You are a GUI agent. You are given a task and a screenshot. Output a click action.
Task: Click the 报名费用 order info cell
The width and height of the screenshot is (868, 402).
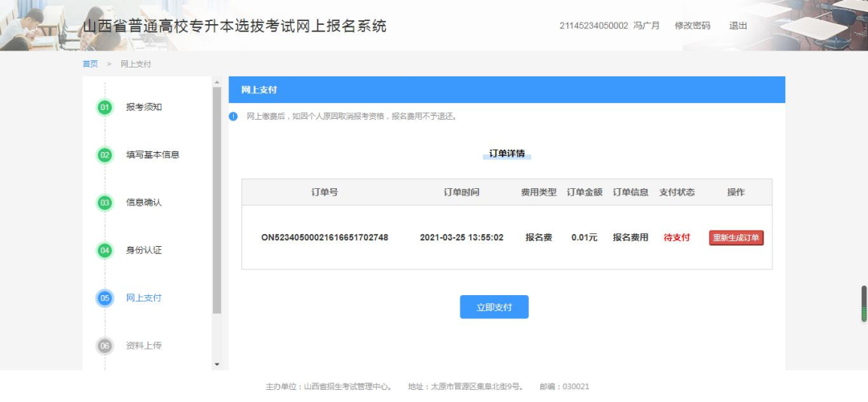coord(631,237)
